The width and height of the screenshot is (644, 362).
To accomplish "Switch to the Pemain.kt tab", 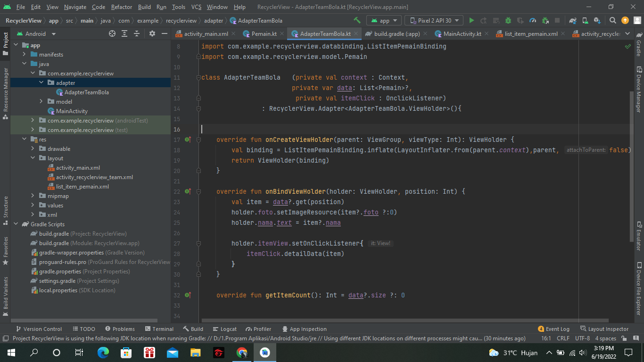I will [x=264, y=33].
